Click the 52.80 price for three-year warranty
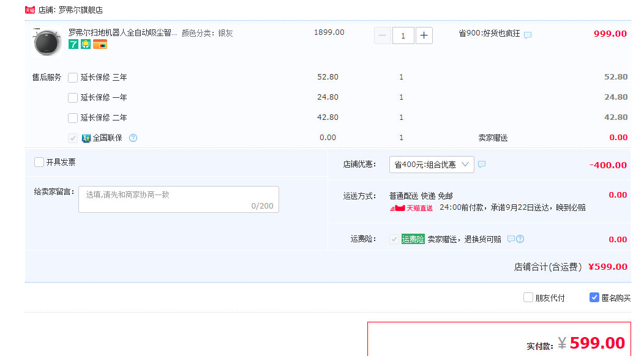 [x=328, y=77]
